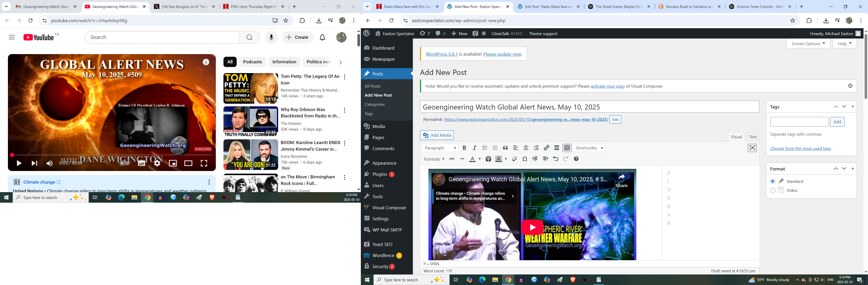Click the Tags input field
868x285 pixels.
tap(799, 122)
